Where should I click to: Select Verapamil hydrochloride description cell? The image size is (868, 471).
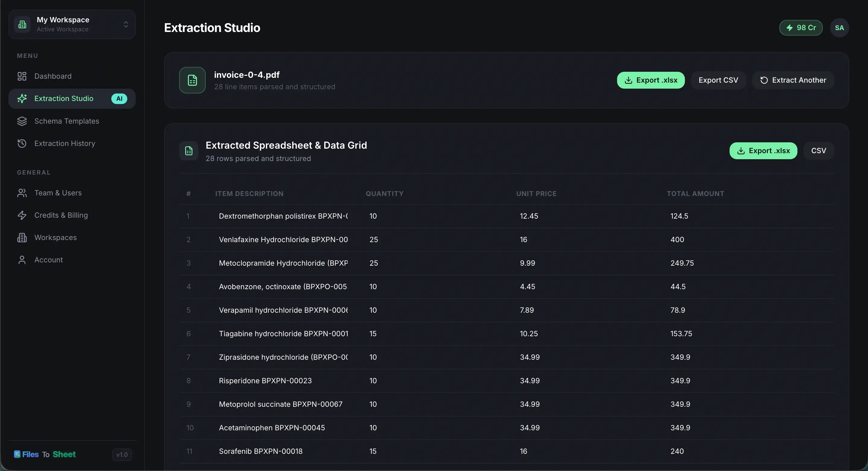284,310
